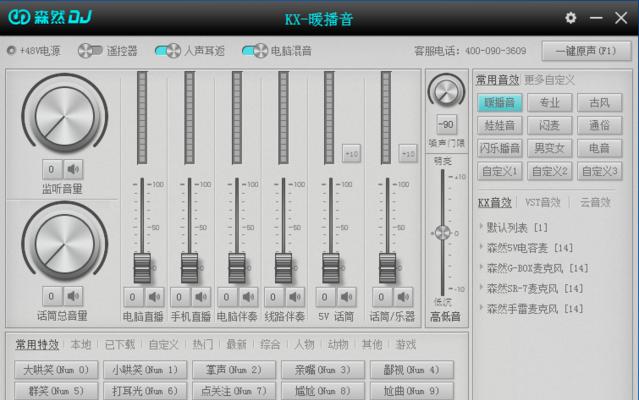
Task: Expand the 森然SR-7麦克风 [14] list
Action: [x=531, y=288]
